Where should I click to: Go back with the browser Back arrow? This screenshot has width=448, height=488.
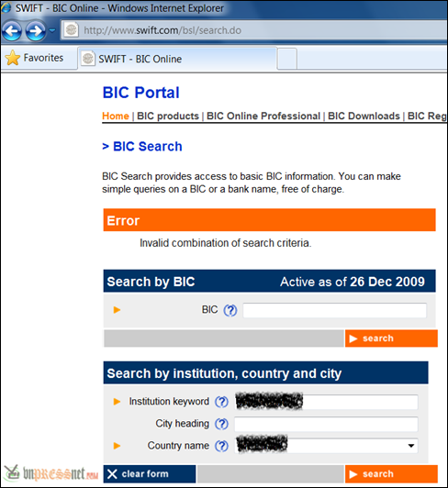click(x=12, y=30)
